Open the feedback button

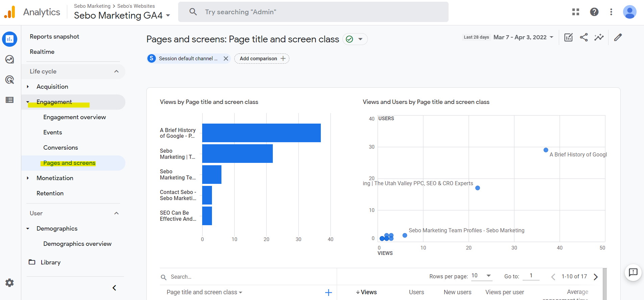pos(633,272)
